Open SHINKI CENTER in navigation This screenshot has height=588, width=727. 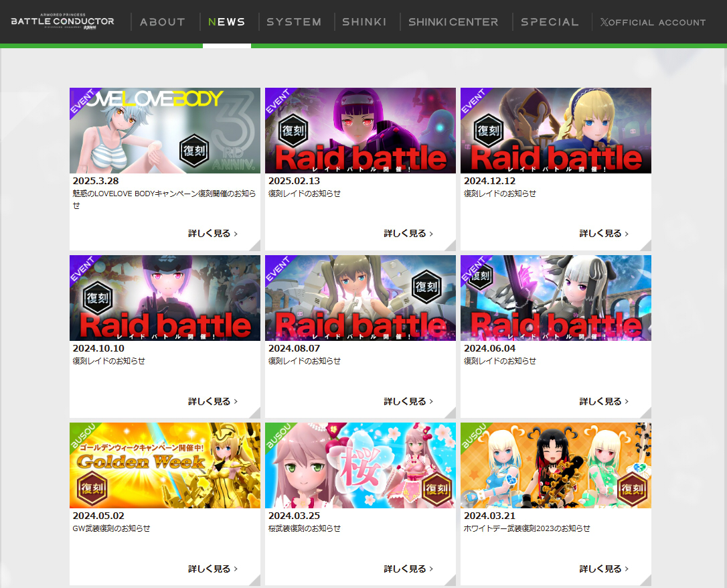[453, 22]
